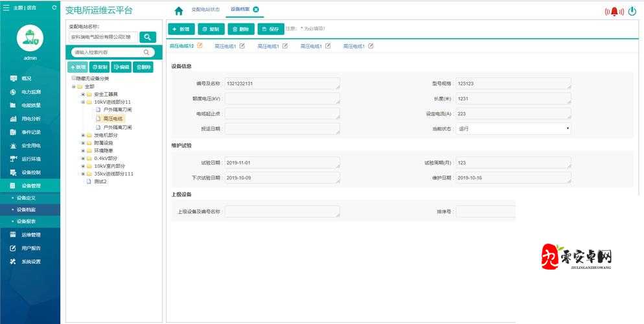Viewport: 644px width, 324px height.
Task: Open 电能质量 in the sidebar
Action: click(30, 105)
